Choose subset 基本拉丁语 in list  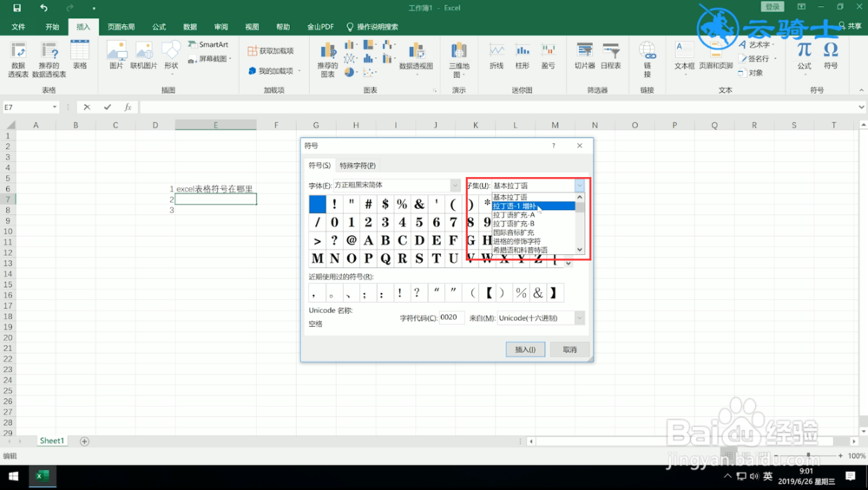click(534, 198)
